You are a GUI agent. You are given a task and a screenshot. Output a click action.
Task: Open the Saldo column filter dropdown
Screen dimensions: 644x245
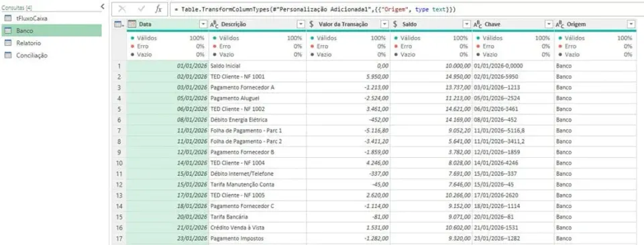tap(467, 24)
